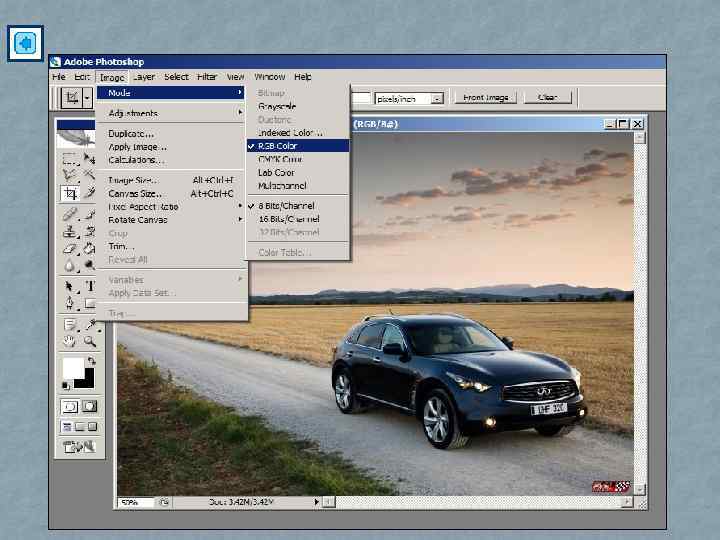The image size is (720, 540).
Task: Select the Zoom tool
Action: tap(90, 341)
